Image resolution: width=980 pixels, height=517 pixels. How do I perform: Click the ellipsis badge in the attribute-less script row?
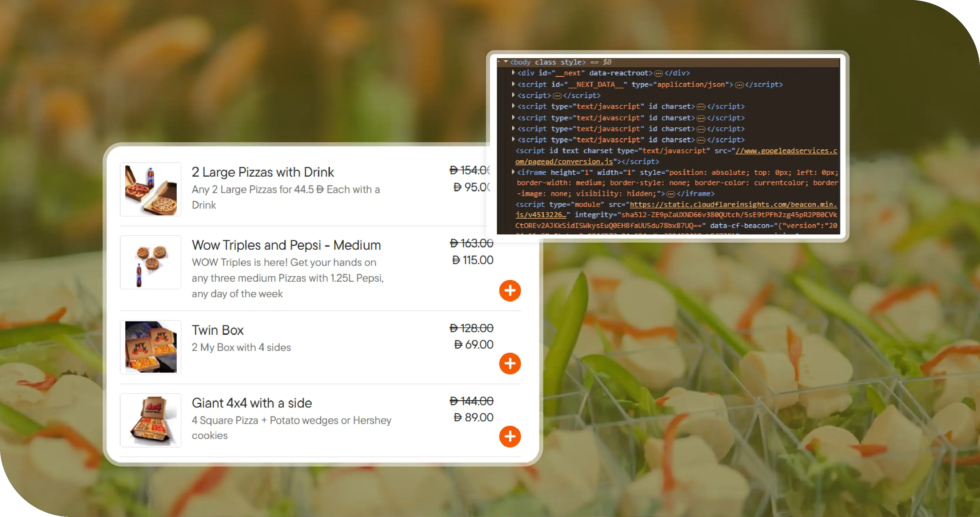pyautogui.click(x=557, y=96)
